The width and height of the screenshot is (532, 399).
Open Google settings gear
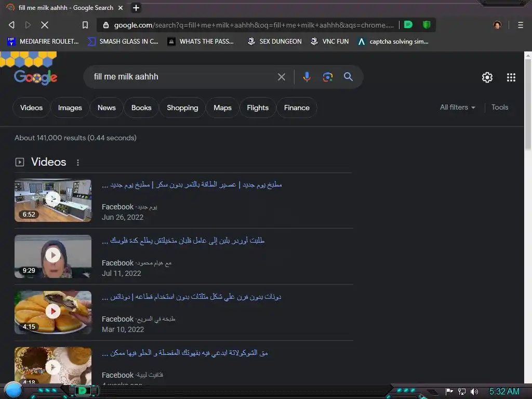(x=487, y=77)
